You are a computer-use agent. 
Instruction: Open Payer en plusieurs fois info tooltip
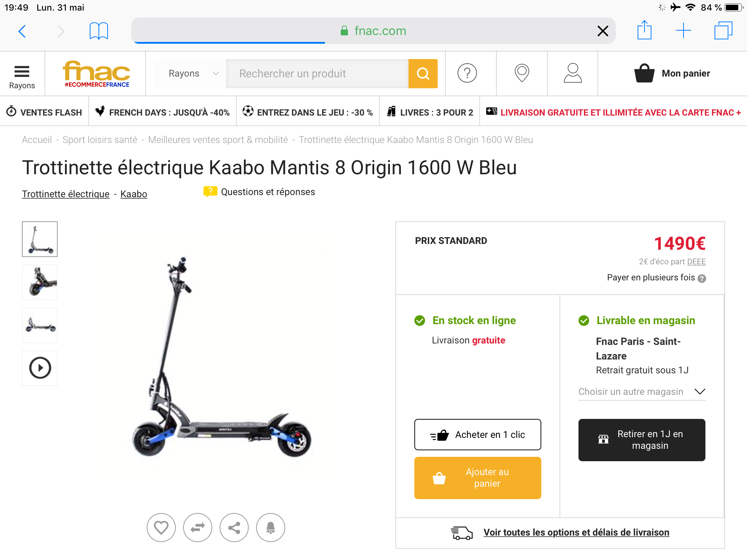[x=702, y=279]
